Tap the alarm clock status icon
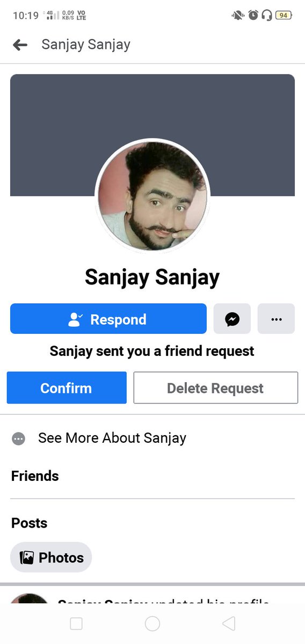The image size is (305, 644). pos(253,15)
